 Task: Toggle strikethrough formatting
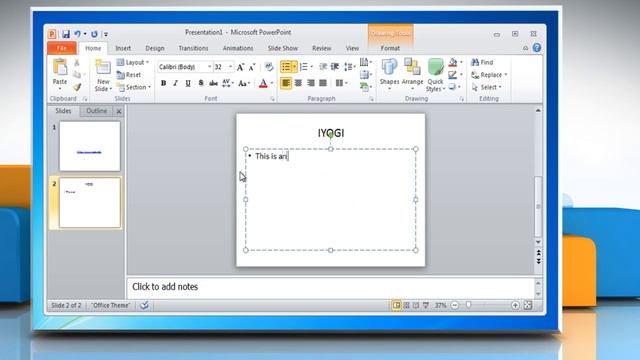pyautogui.click(x=213, y=83)
